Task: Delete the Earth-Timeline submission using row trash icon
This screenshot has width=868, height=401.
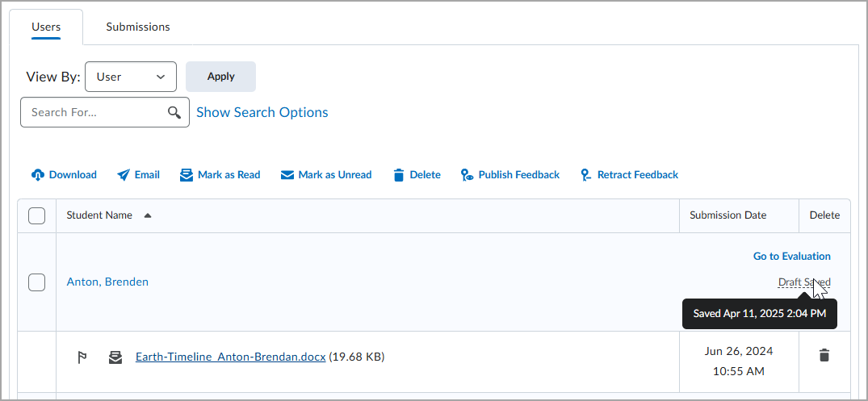Action: tap(824, 355)
